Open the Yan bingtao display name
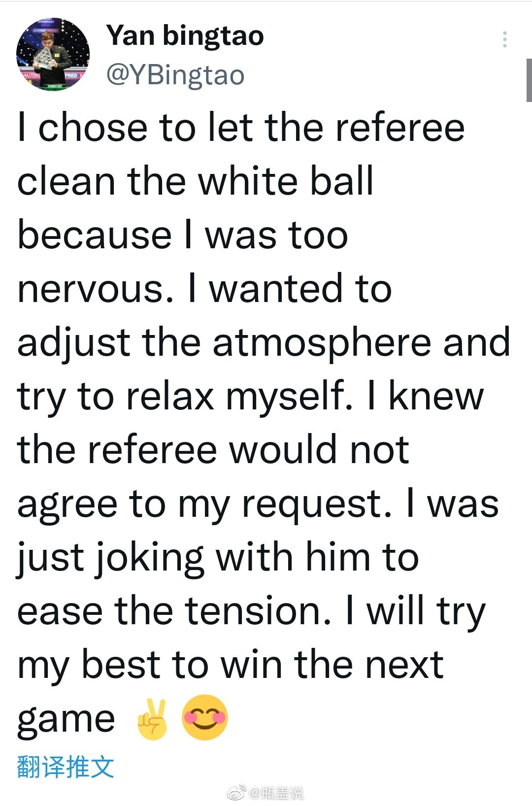The image size is (532, 806). click(185, 36)
